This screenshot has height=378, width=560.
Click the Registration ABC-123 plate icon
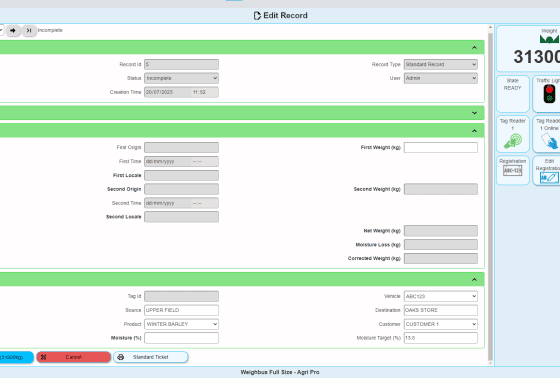[513, 171]
